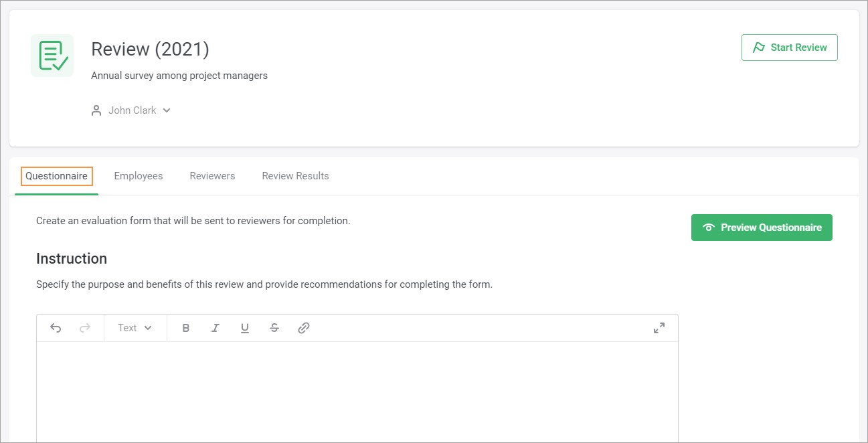Toggle italic formatting in the editor

pyautogui.click(x=215, y=328)
